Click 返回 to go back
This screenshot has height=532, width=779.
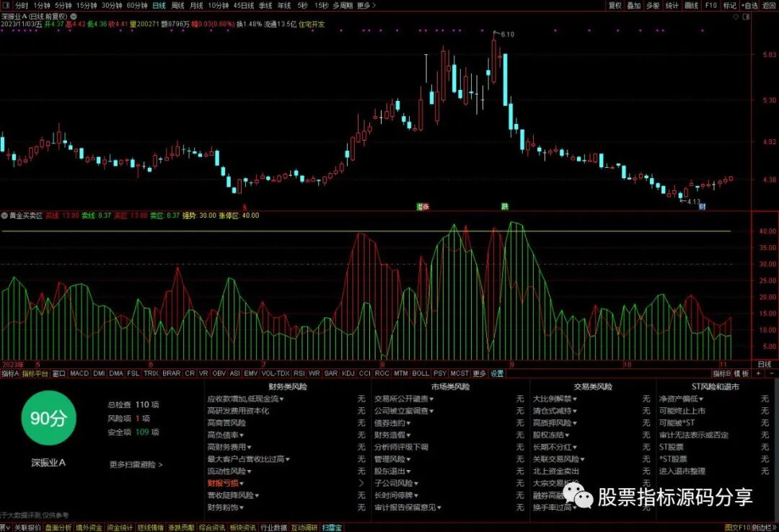tap(769, 6)
